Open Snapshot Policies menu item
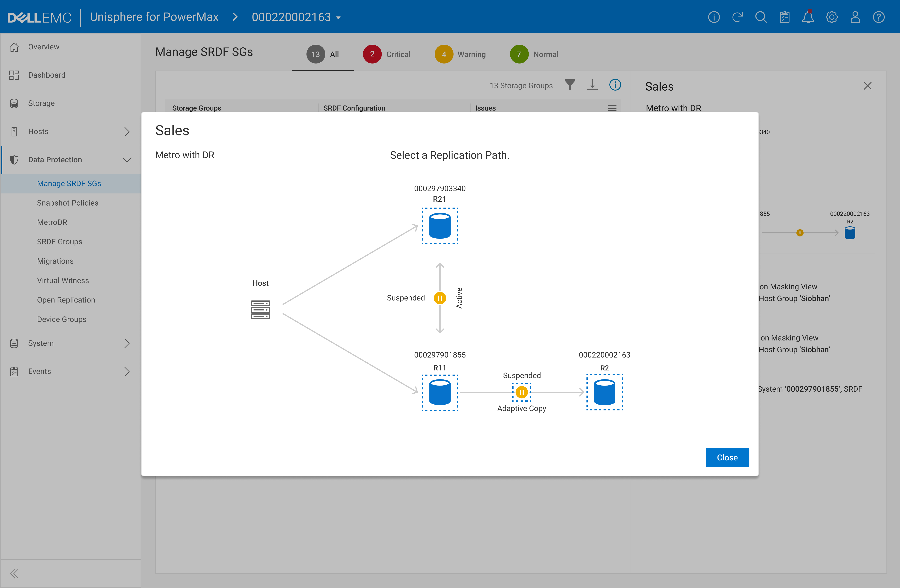The image size is (900, 588). (68, 203)
